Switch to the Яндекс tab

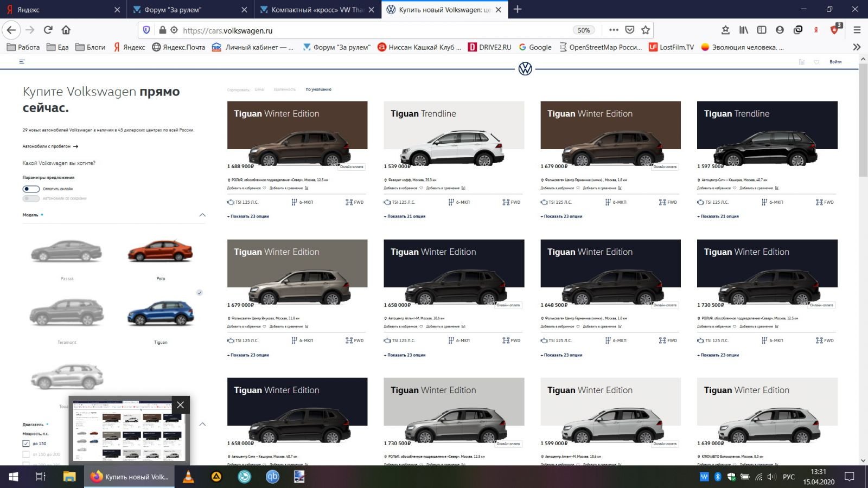click(63, 9)
